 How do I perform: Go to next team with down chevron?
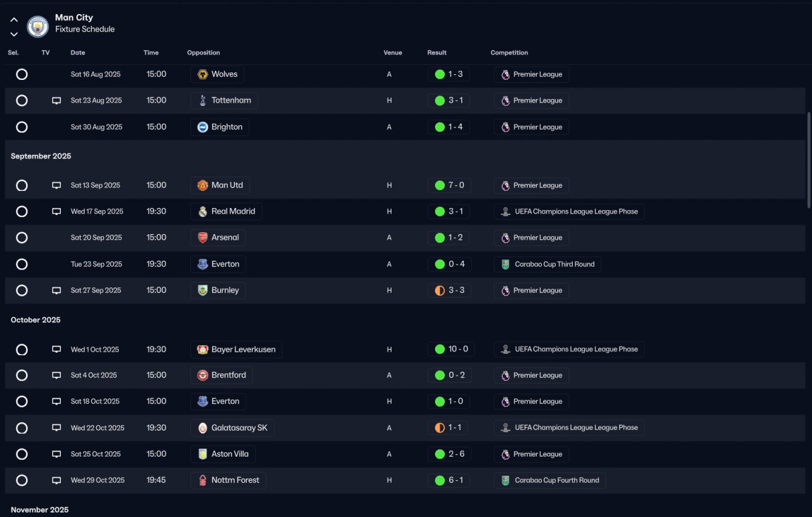tap(14, 34)
